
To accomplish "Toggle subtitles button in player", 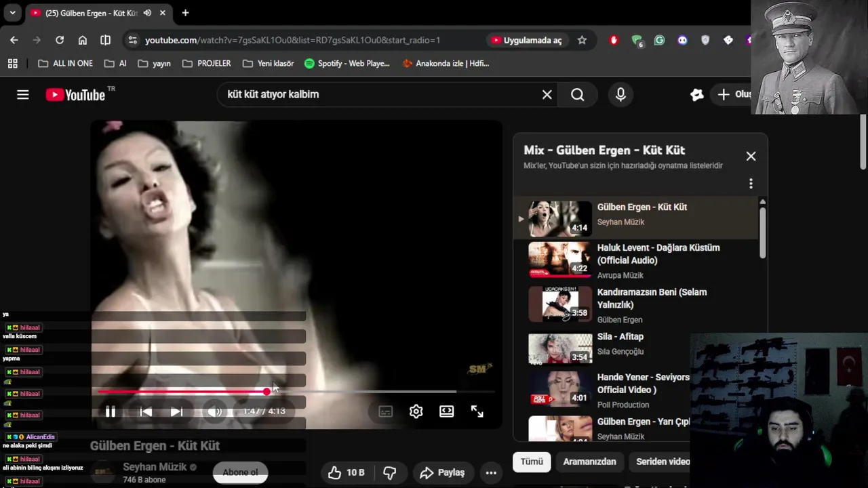I will pyautogui.click(x=385, y=411).
